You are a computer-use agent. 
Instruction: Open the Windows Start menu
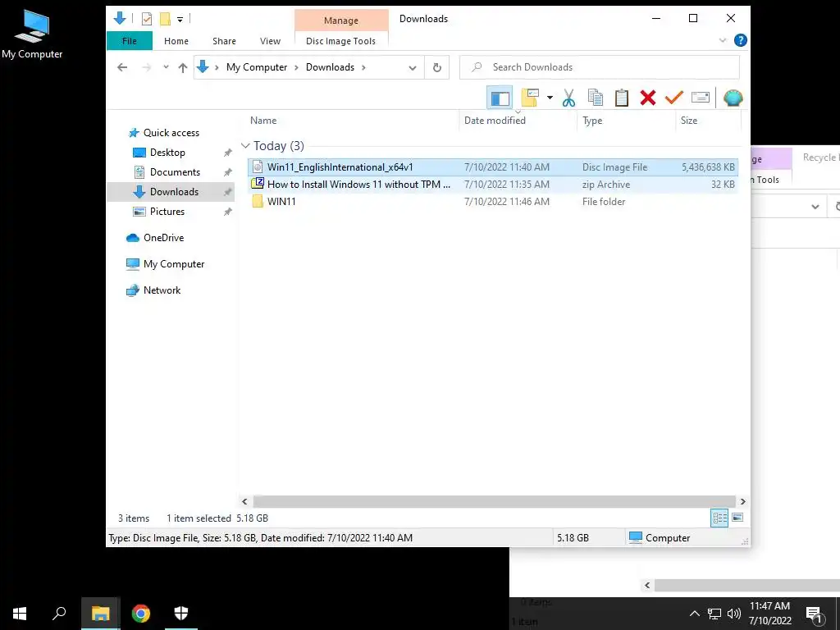point(20,614)
